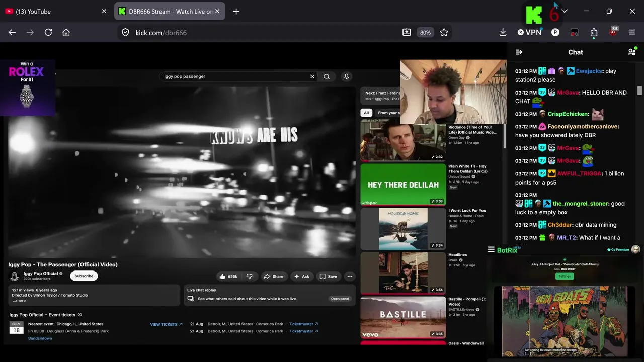This screenshot has width=644, height=362.
Task: Open the second Detroit Ticketmaster link
Action: pos(303,331)
